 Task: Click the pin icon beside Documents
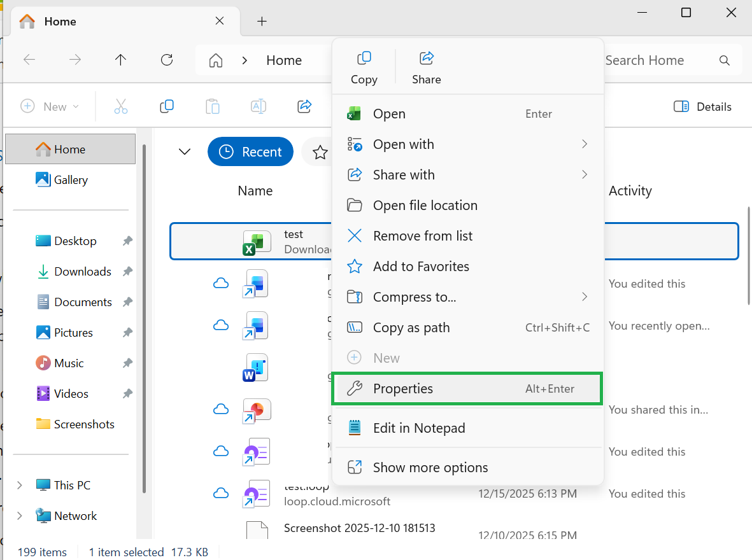coord(127,302)
